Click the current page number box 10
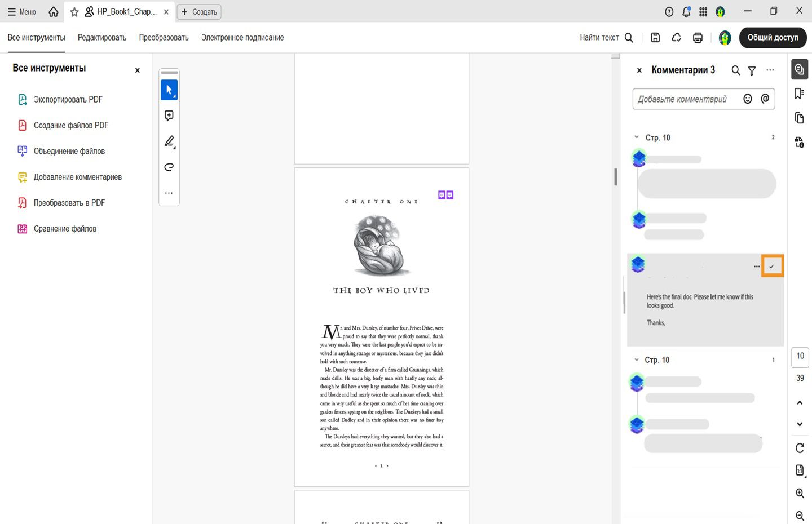812x524 pixels. point(800,356)
